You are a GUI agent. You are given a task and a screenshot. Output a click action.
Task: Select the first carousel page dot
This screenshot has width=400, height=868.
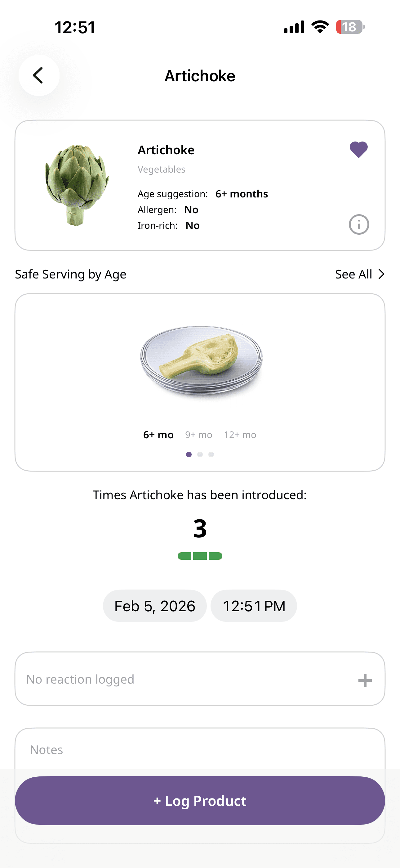click(189, 454)
